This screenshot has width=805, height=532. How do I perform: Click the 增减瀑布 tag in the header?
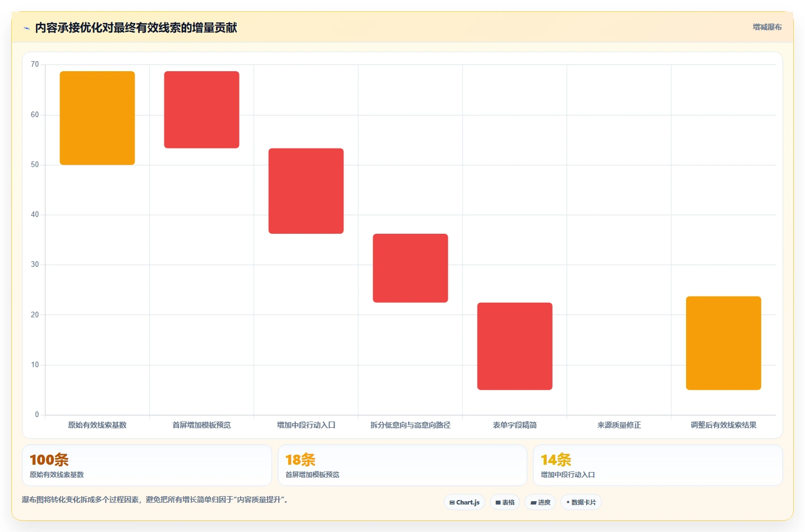(x=767, y=27)
